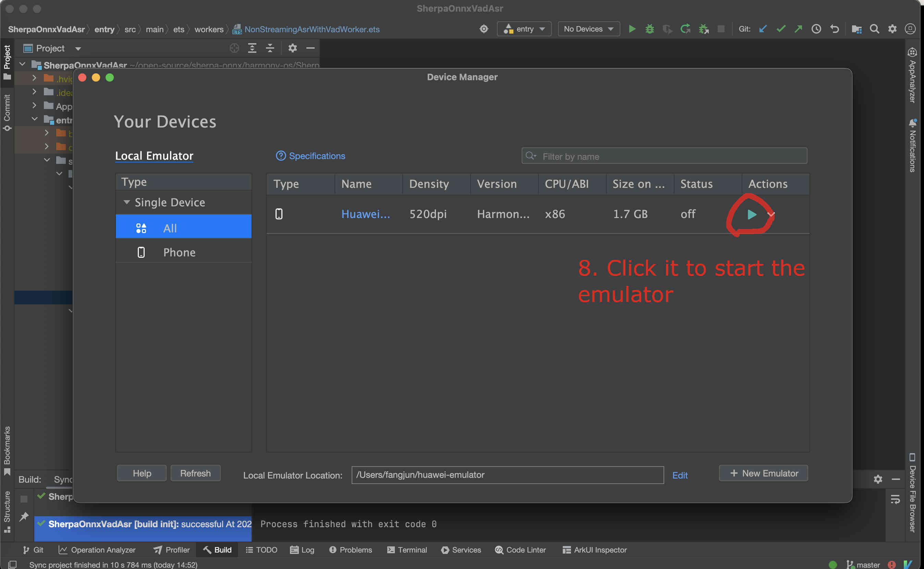Expand emulator actions chevron beside play
This screenshot has height=569, width=924.
pyautogui.click(x=771, y=215)
